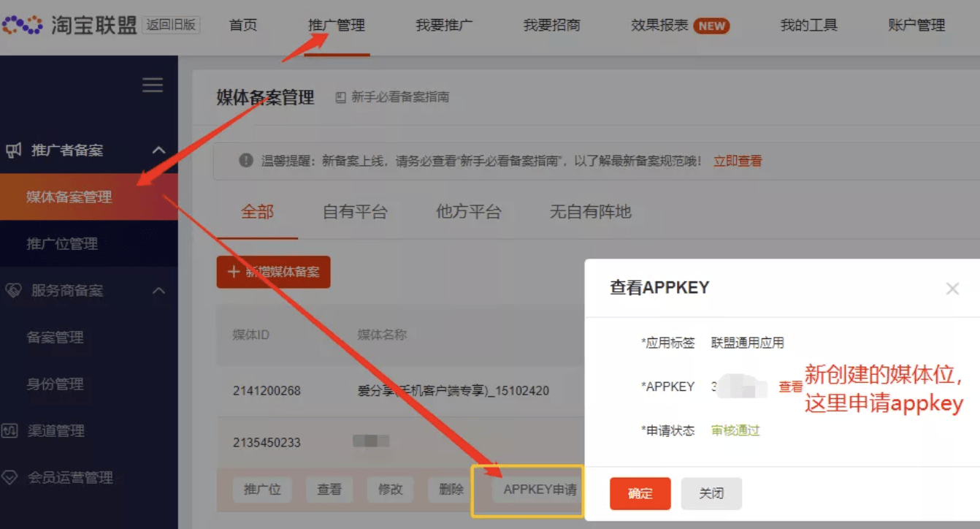Click the 会员运营管理 diamond icon
Viewport: 980px width, 529px height.
(10, 477)
